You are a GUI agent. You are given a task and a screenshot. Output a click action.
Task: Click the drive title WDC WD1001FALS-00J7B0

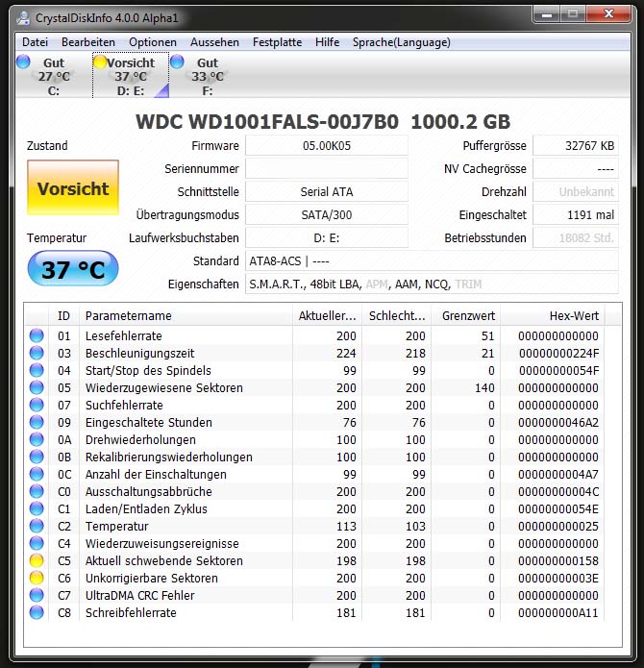(267, 122)
